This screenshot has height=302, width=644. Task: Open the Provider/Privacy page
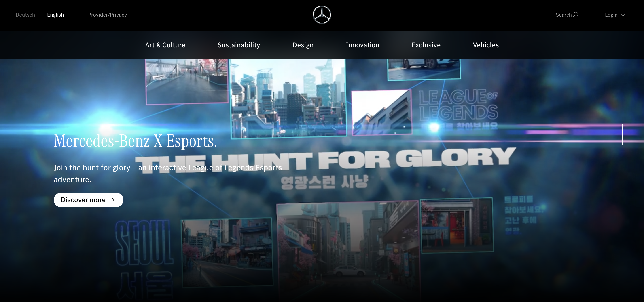click(108, 15)
